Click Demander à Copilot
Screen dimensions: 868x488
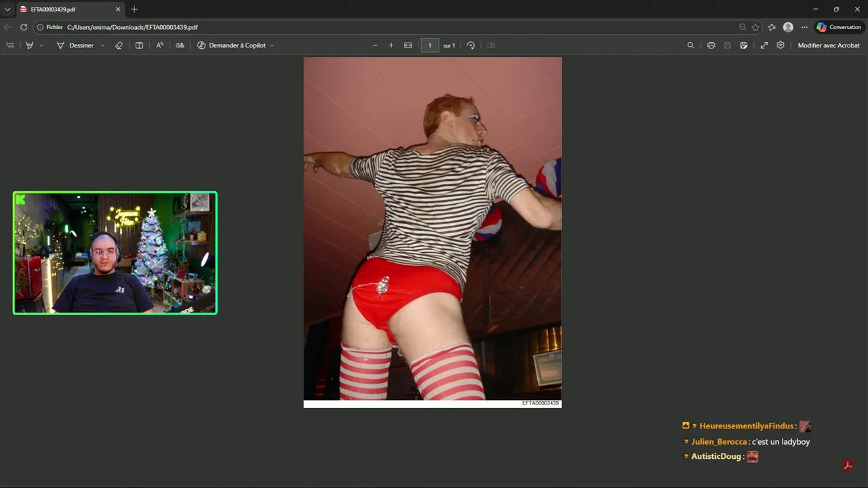pyautogui.click(x=231, y=45)
